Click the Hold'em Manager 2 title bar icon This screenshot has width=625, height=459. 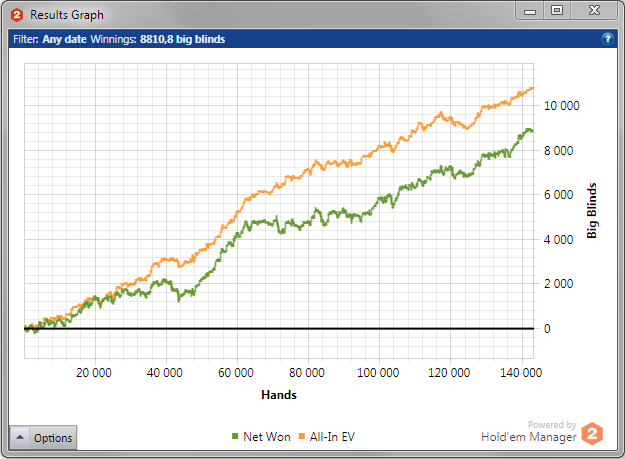pos(17,15)
